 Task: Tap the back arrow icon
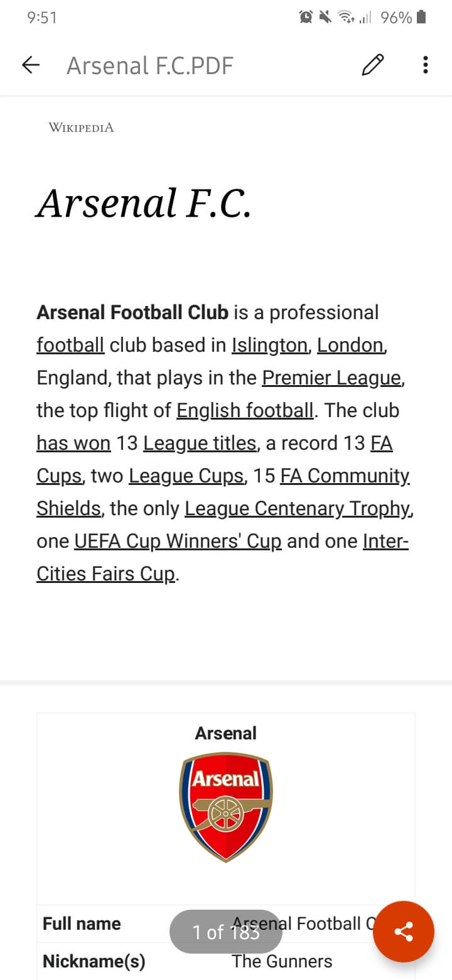pos(31,65)
